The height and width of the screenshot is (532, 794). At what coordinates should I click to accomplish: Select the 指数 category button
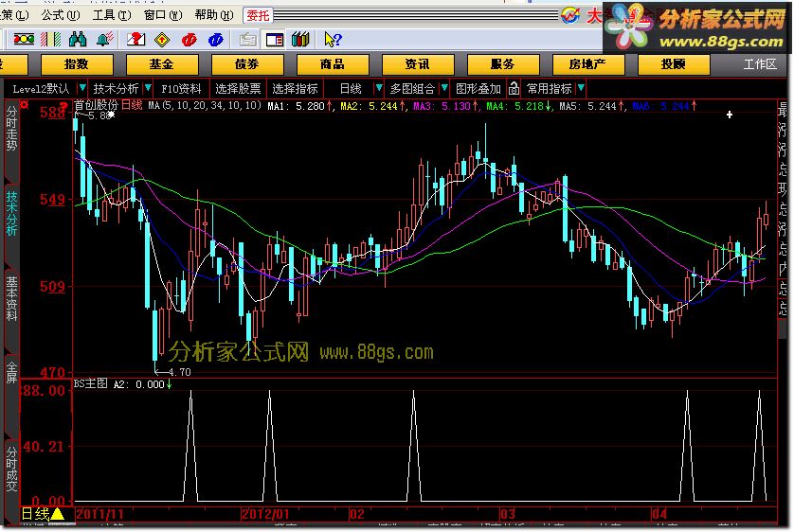click(77, 64)
